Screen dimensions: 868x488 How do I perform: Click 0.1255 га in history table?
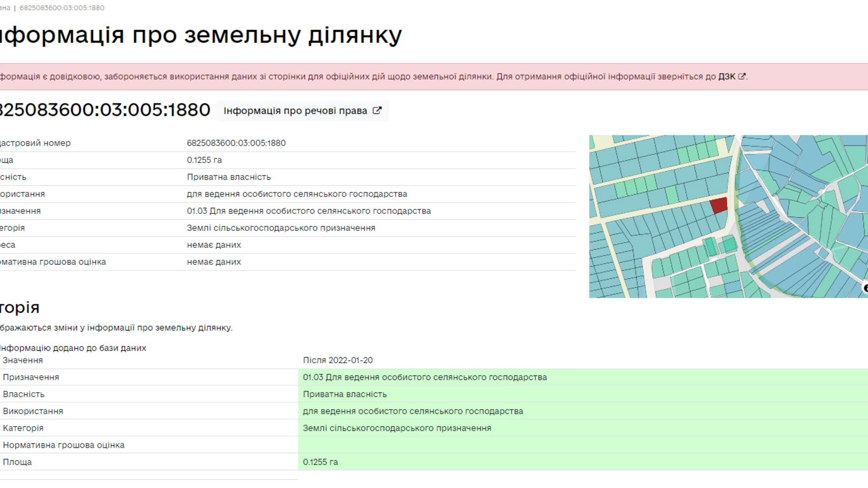tap(320, 462)
